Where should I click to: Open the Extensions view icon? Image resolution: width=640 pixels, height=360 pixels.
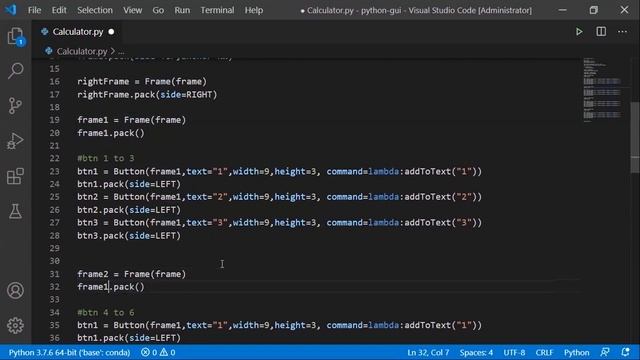point(16,176)
